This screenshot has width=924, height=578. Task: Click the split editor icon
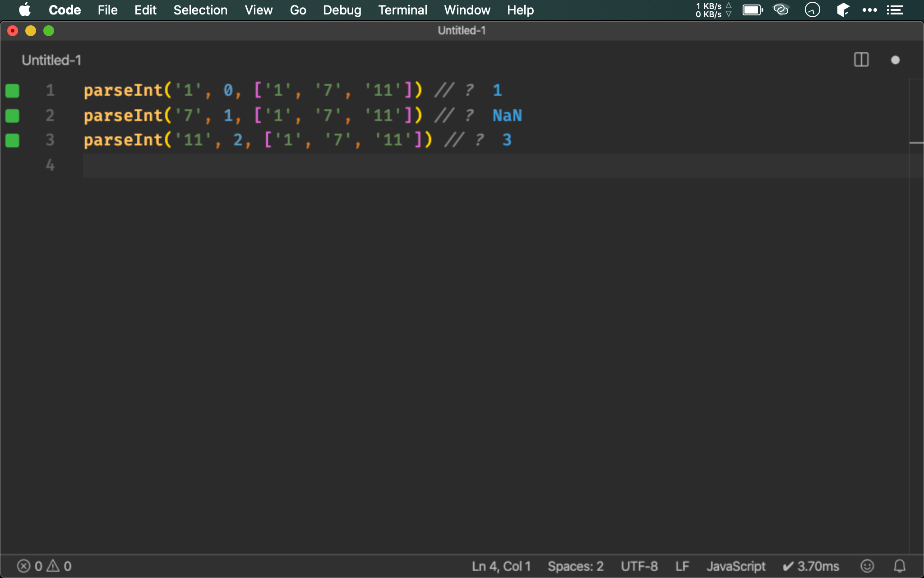point(861,60)
